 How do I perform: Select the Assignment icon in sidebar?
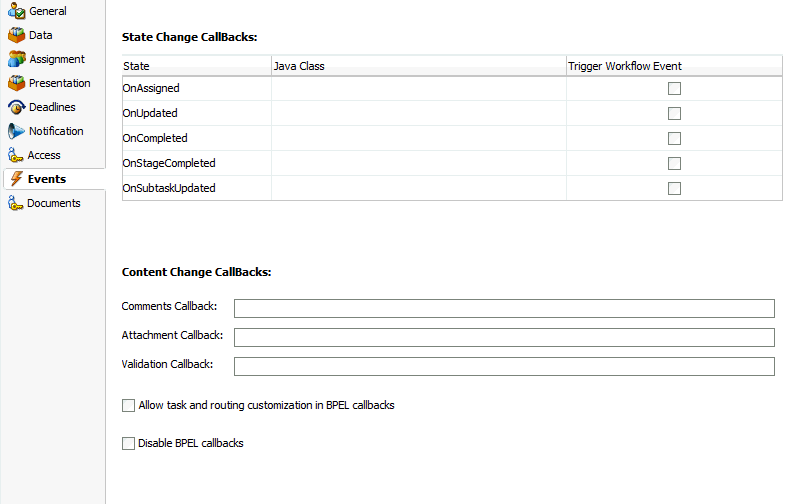[x=16, y=59]
